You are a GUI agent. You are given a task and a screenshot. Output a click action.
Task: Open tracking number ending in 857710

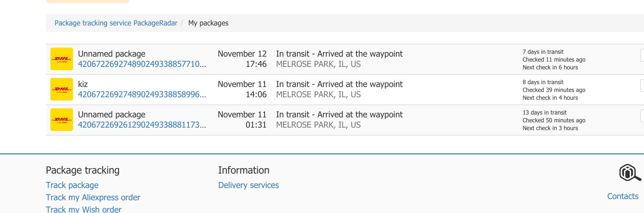point(142,64)
